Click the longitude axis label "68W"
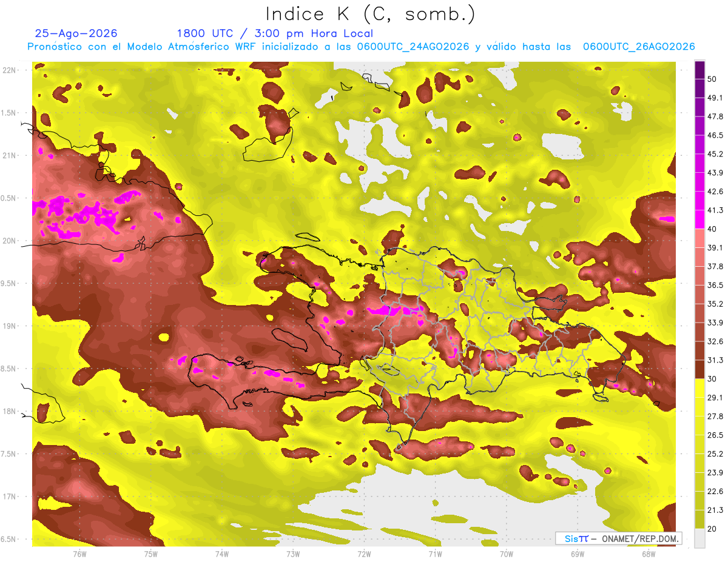 pyautogui.click(x=649, y=554)
